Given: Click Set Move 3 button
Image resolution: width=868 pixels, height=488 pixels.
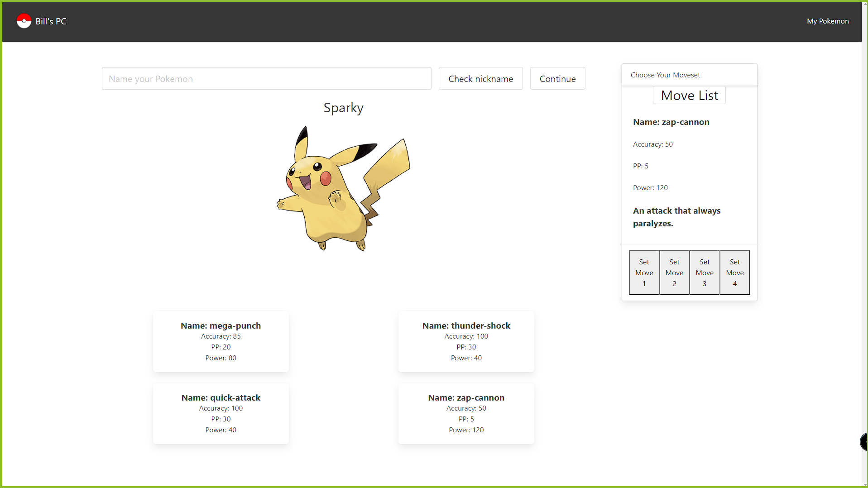Looking at the screenshot, I should (x=705, y=272).
